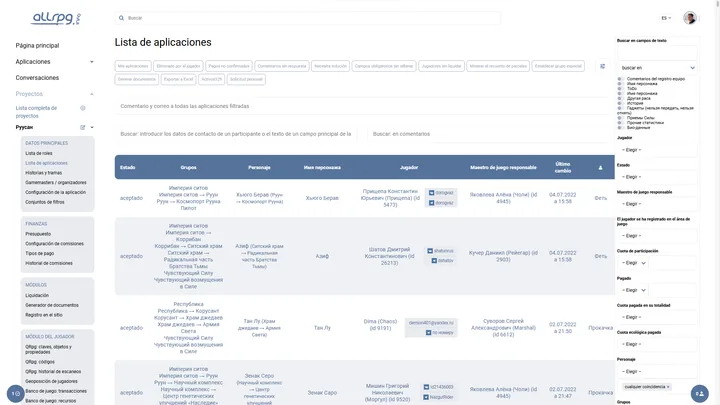Click the dshatov contact link in Азиф row
The image size is (720, 405).
click(442, 260)
